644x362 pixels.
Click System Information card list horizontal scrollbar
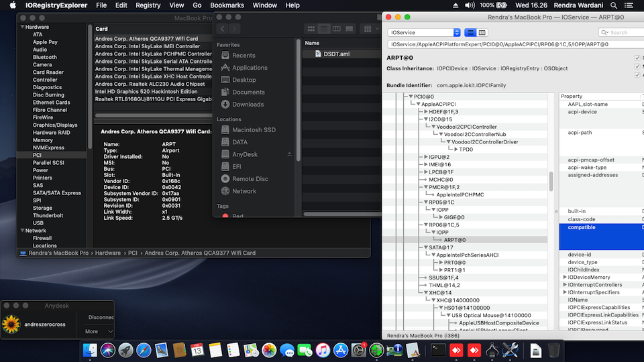click(x=153, y=116)
